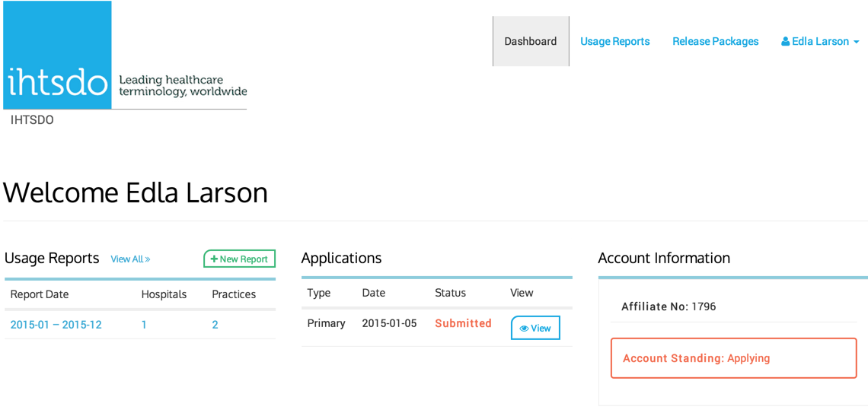The width and height of the screenshot is (868, 413).
Task: Create a New Report
Action: coord(239,259)
